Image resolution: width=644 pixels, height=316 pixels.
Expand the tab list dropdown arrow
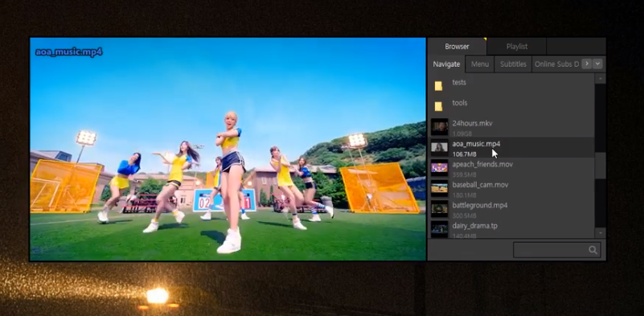[x=597, y=64]
